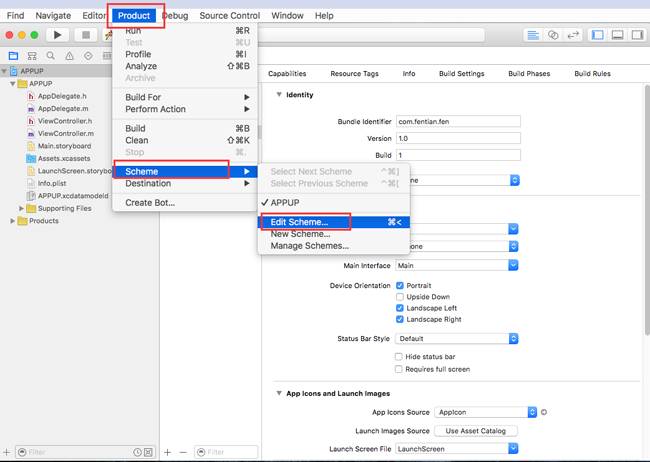Click the small arrow icon beside AppIcon dropdown
Screen dimensions: 650x462
coord(544,412)
